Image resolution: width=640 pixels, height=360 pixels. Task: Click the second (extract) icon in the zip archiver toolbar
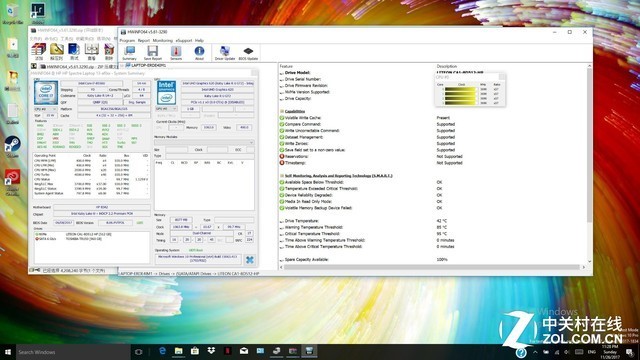point(56,51)
